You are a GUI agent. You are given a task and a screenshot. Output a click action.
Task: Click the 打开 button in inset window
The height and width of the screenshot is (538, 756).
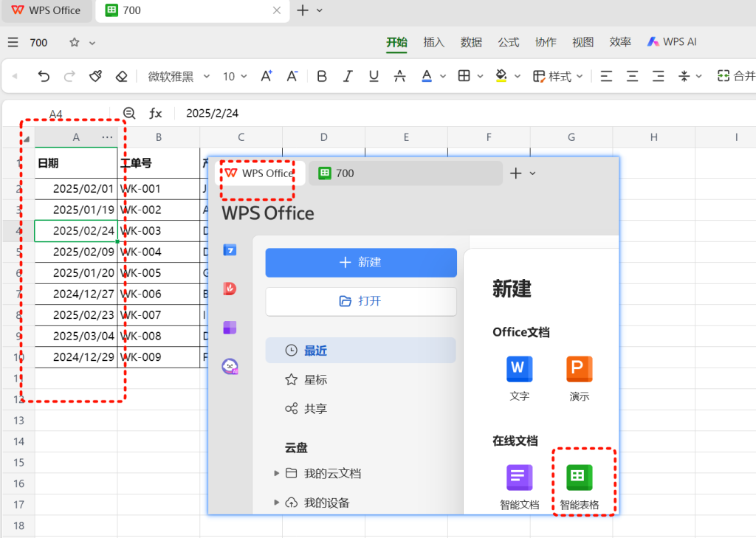[x=360, y=301]
